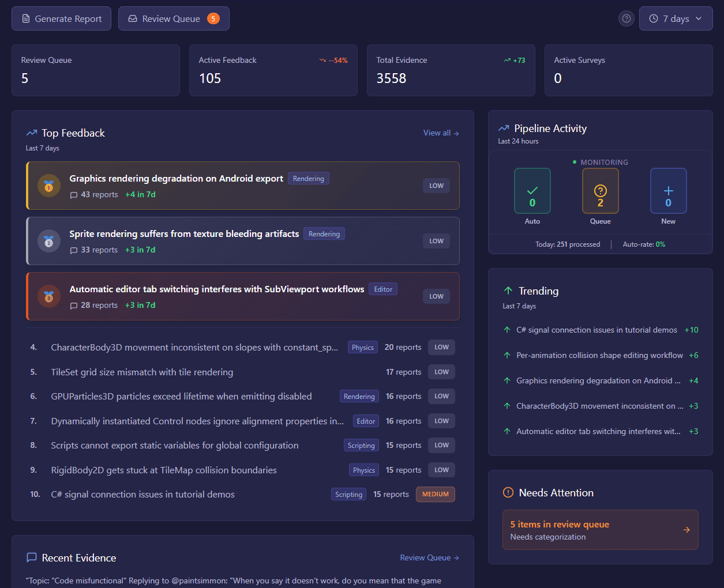This screenshot has width=724, height=588.
Task: Click the silver medal icon on Sprite rendering feedback
Action: click(x=49, y=241)
